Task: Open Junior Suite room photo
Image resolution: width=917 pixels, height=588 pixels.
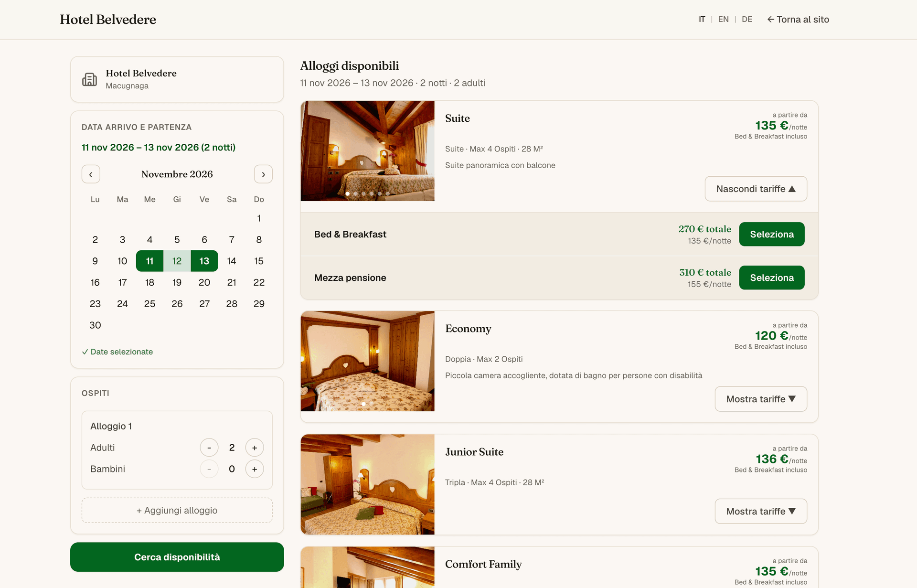Action: (368, 484)
